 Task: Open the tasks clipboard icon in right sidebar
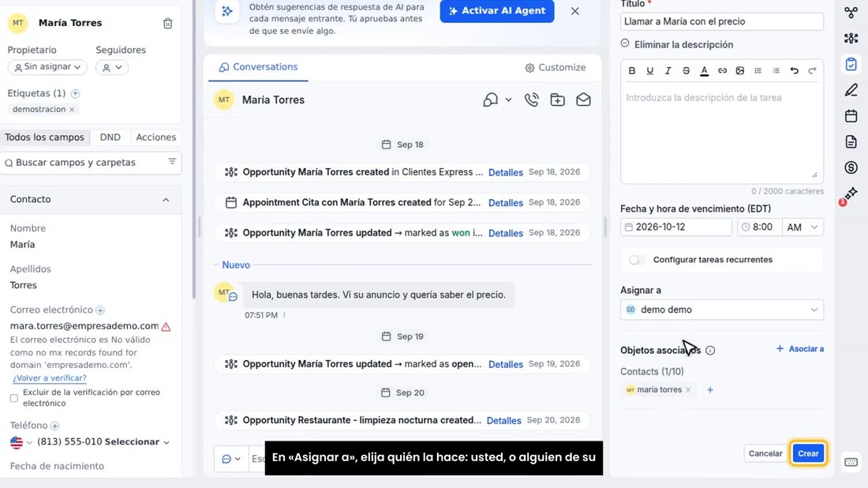pyautogui.click(x=851, y=64)
